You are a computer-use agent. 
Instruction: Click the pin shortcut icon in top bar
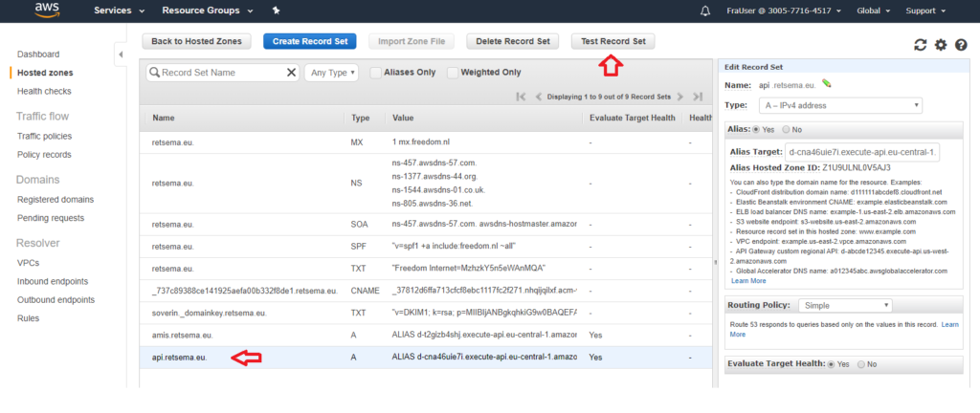click(276, 11)
